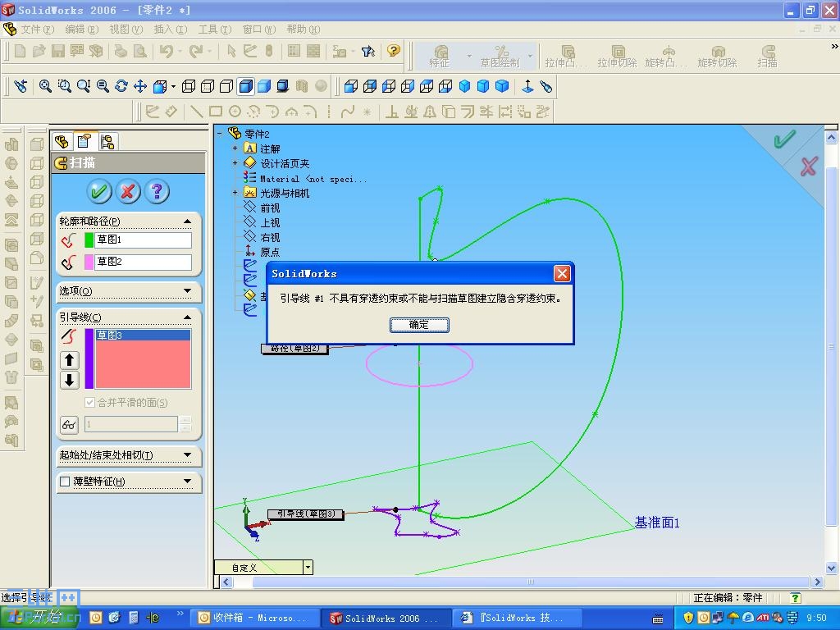Select 草图3 in the guide curves list

143,336
